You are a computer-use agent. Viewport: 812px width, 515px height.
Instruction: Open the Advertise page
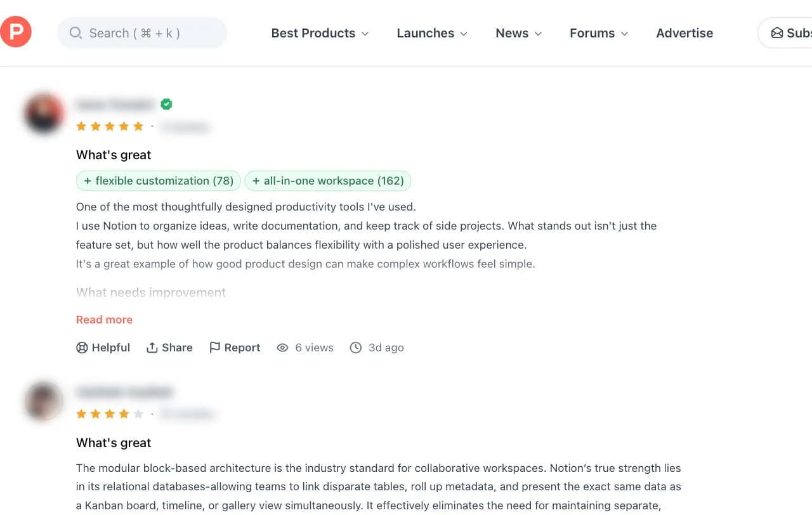(x=684, y=33)
